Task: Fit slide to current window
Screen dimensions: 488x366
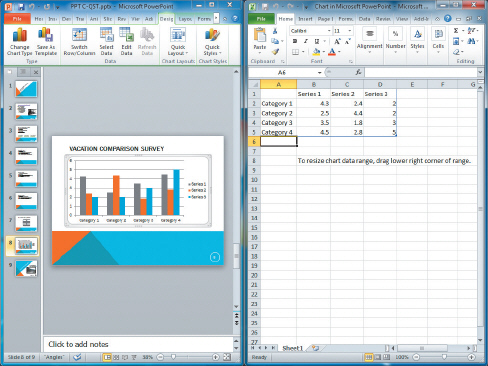Action: pos(227,357)
